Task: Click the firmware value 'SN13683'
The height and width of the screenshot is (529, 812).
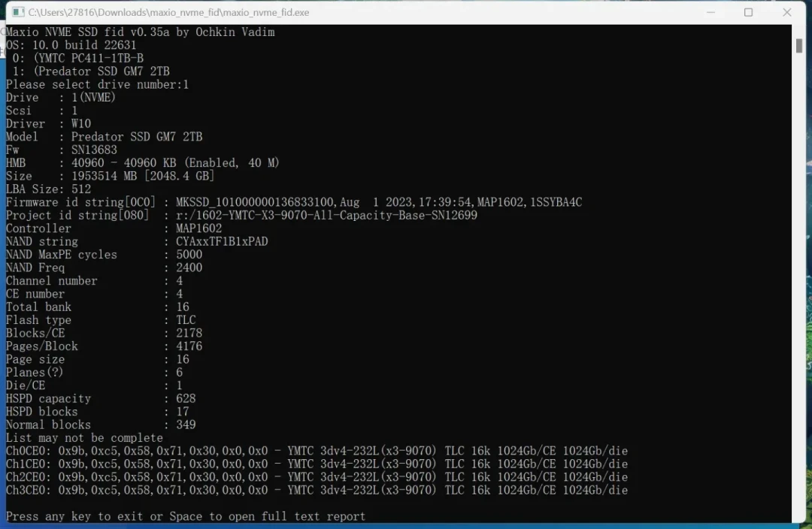Action: coord(94,150)
